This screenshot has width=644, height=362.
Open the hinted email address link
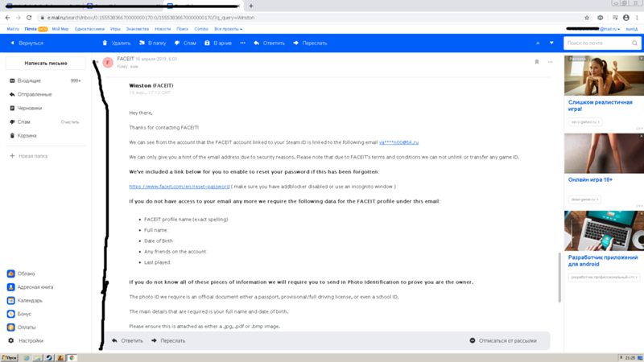coord(398,142)
